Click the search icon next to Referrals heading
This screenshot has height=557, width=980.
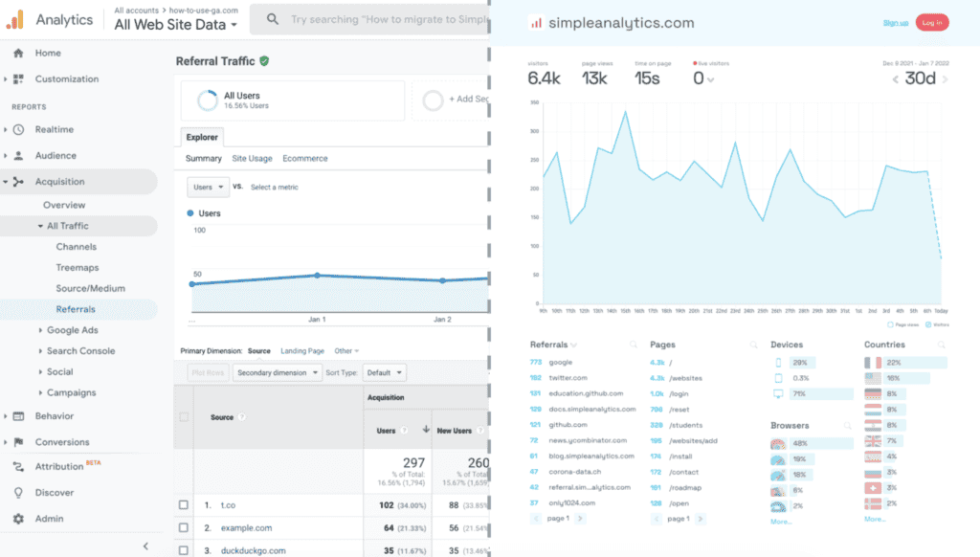coord(634,345)
